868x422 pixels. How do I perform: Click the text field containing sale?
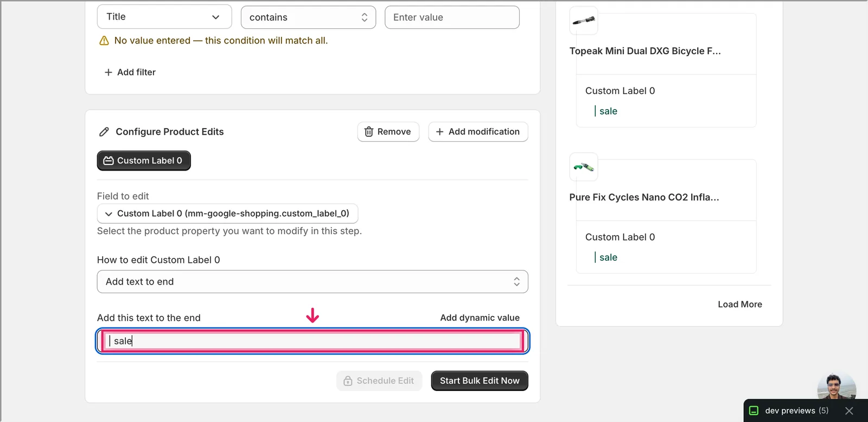(x=312, y=341)
